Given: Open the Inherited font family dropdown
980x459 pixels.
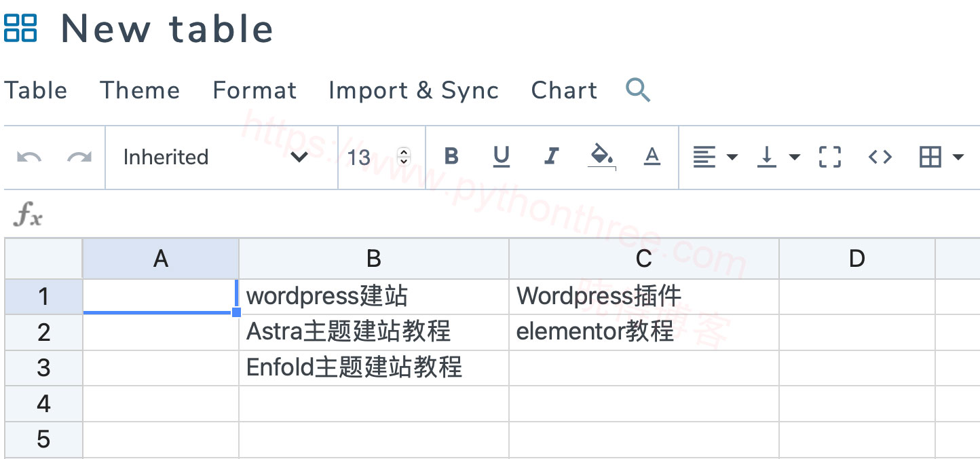Looking at the screenshot, I should click(x=221, y=158).
